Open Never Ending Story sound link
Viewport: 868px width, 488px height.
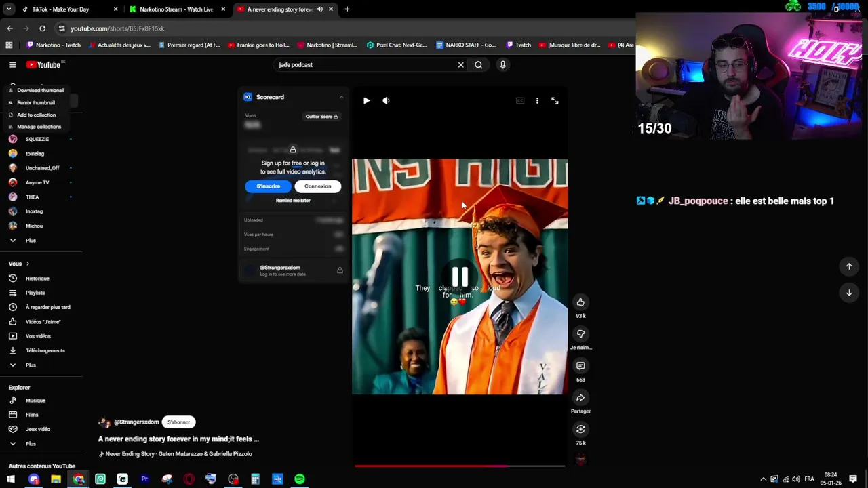[178, 454]
